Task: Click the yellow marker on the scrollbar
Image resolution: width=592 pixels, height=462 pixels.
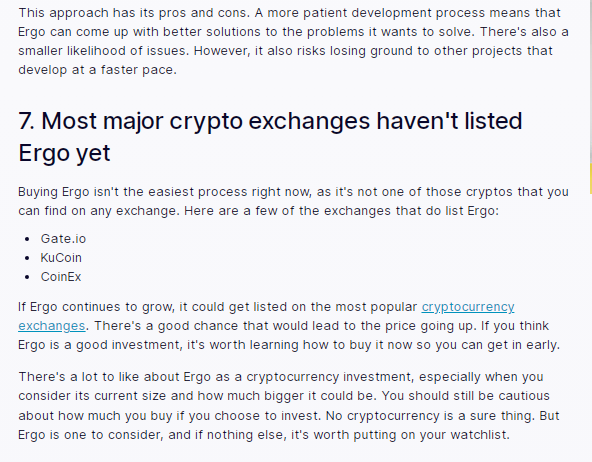Action: tap(590, 177)
